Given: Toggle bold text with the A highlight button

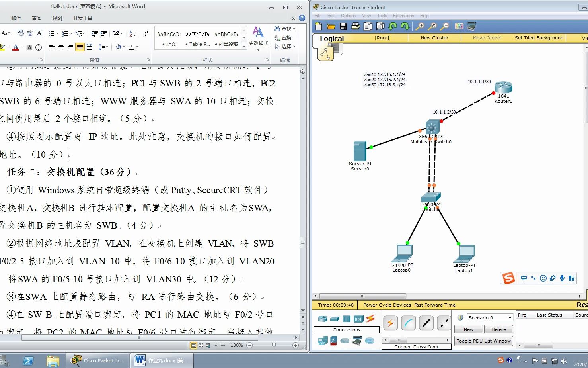Looking at the screenshot, I should click(x=29, y=47).
